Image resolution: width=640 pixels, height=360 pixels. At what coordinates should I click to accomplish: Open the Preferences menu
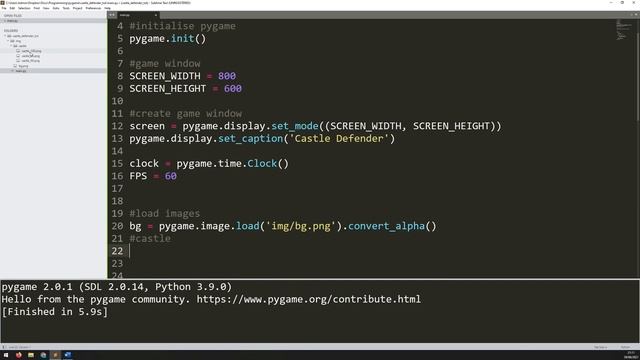pos(93,8)
